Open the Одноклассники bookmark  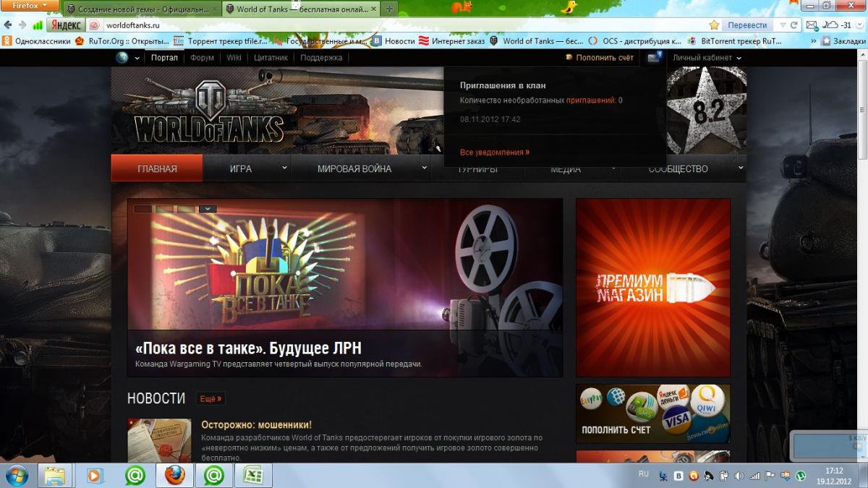tap(37, 41)
